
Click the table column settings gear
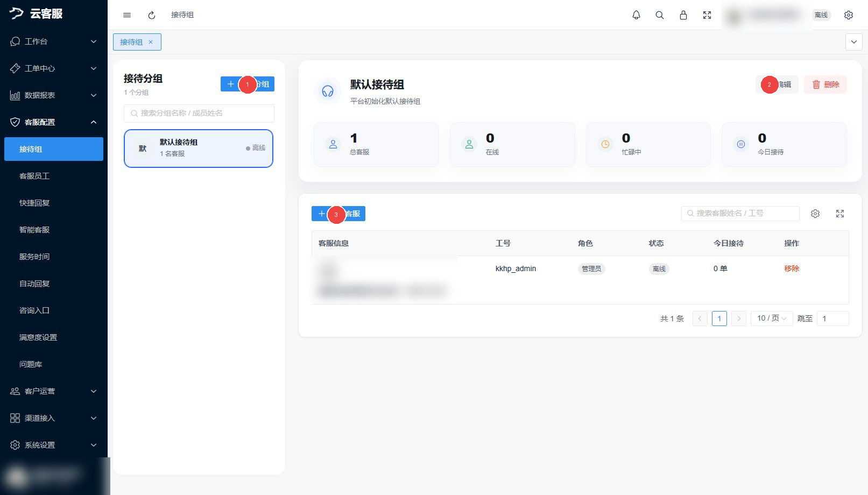[x=815, y=214]
